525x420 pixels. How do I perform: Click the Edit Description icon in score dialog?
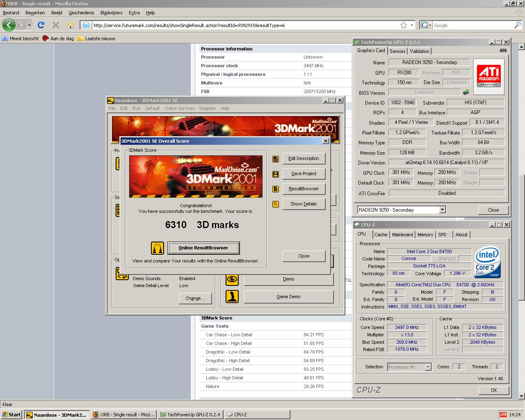[x=276, y=159]
